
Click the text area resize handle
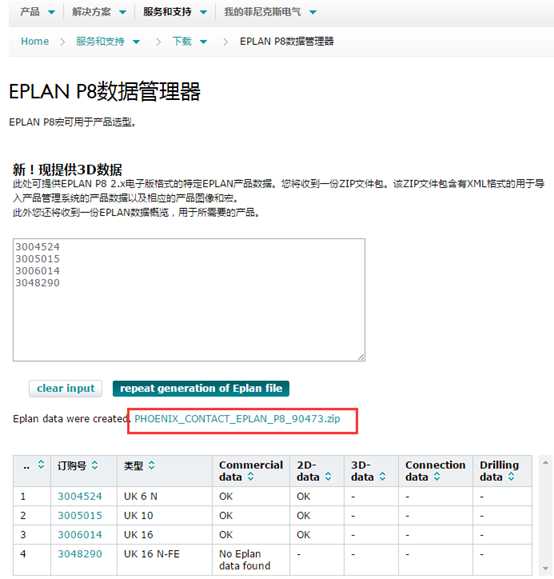pyautogui.click(x=362, y=357)
